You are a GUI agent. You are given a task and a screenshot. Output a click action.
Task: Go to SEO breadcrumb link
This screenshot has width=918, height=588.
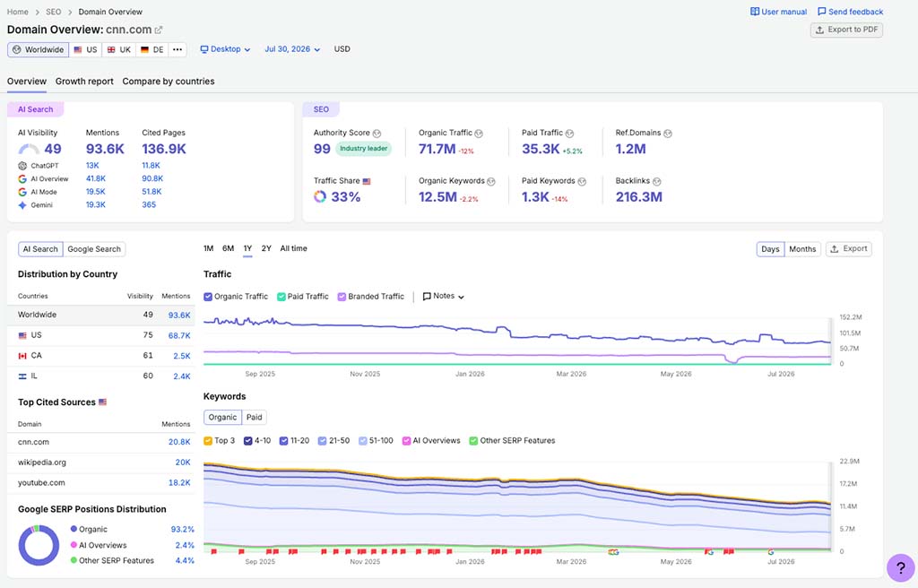(53, 12)
